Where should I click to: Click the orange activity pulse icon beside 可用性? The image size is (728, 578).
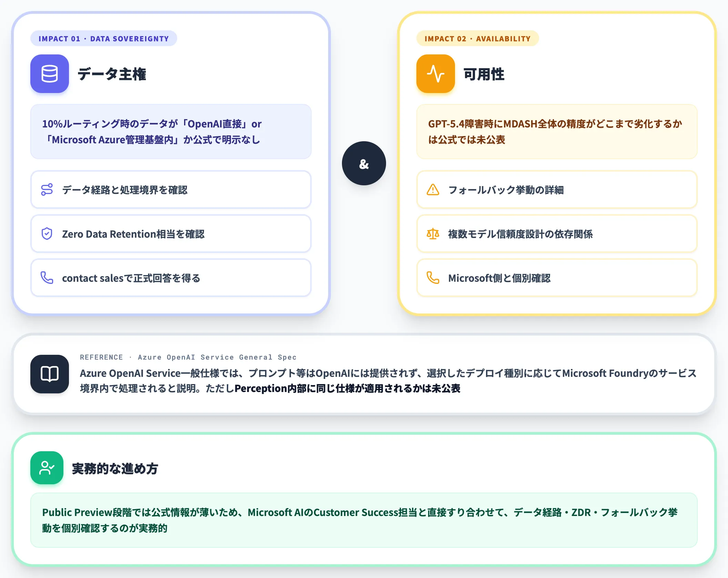pyautogui.click(x=436, y=74)
